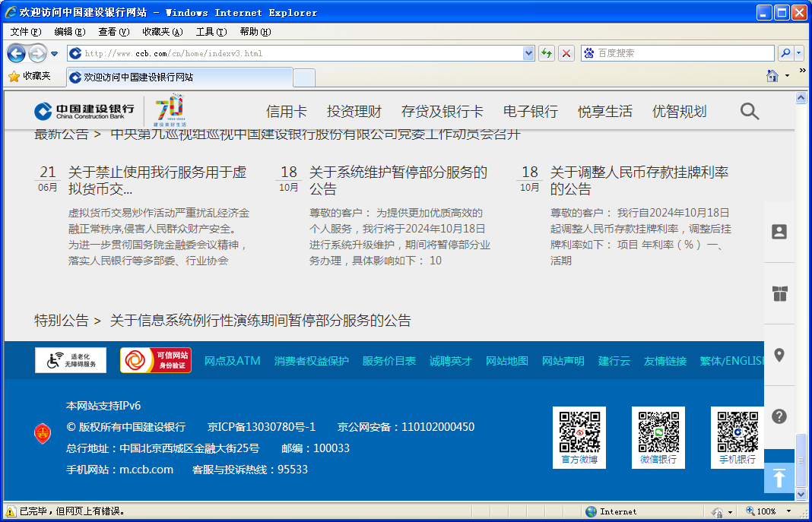Image resolution: width=812 pixels, height=522 pixels.
Task: Click the gift box icon in the sidebar
Action: 779,293
